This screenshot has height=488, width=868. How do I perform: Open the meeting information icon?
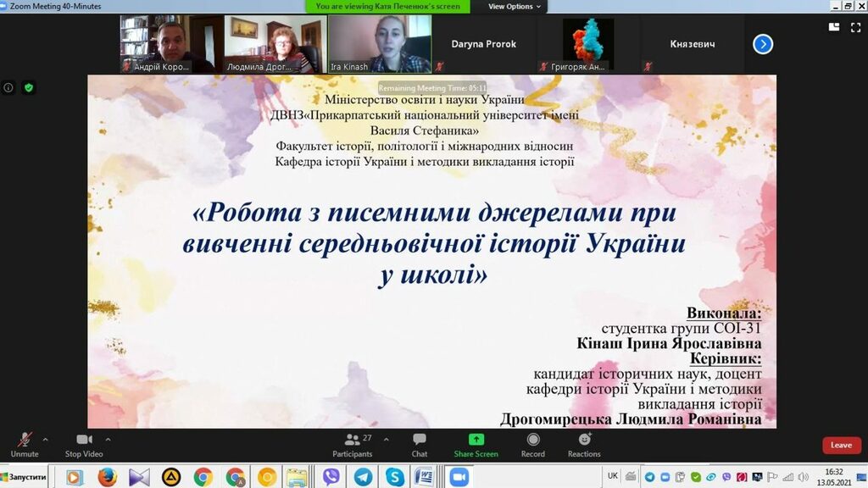8,87
